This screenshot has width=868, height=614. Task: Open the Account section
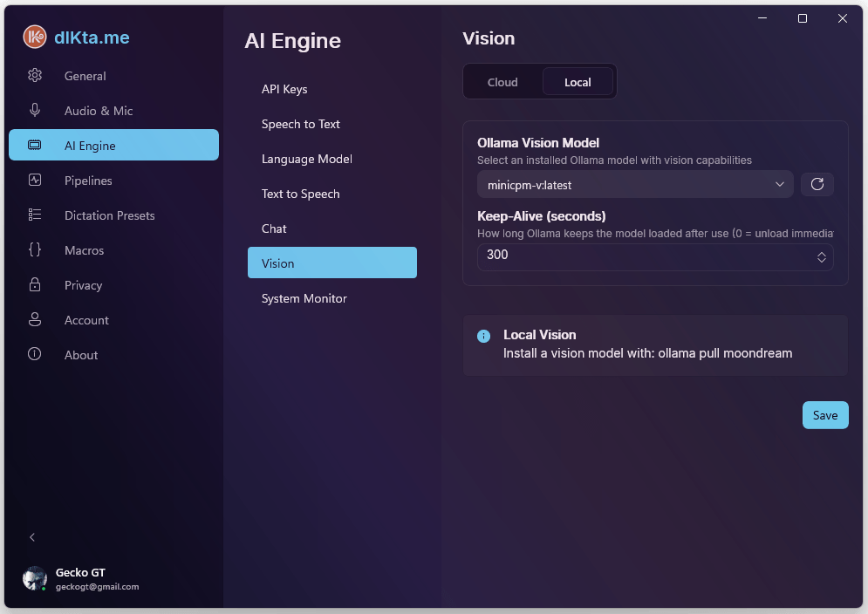pos(114,320)
